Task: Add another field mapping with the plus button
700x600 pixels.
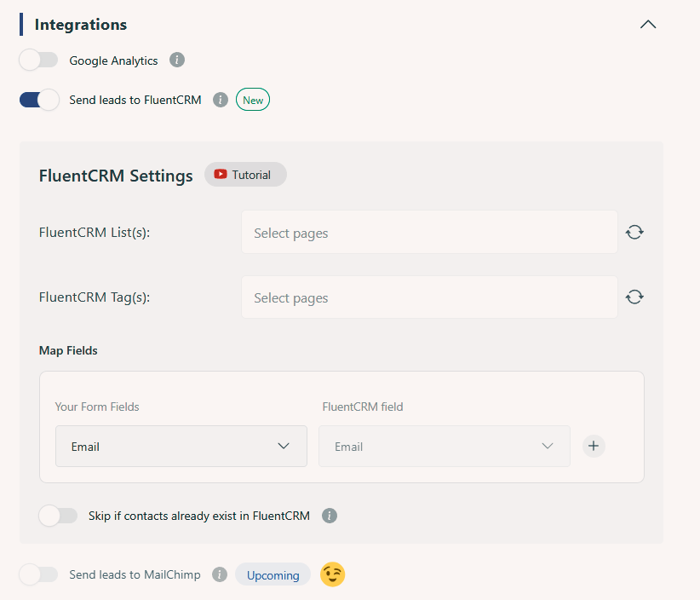Action: [594, 446]
